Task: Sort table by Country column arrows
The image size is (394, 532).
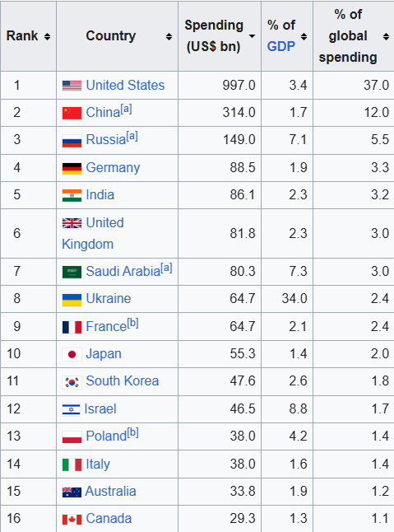Action: (169, 36)
